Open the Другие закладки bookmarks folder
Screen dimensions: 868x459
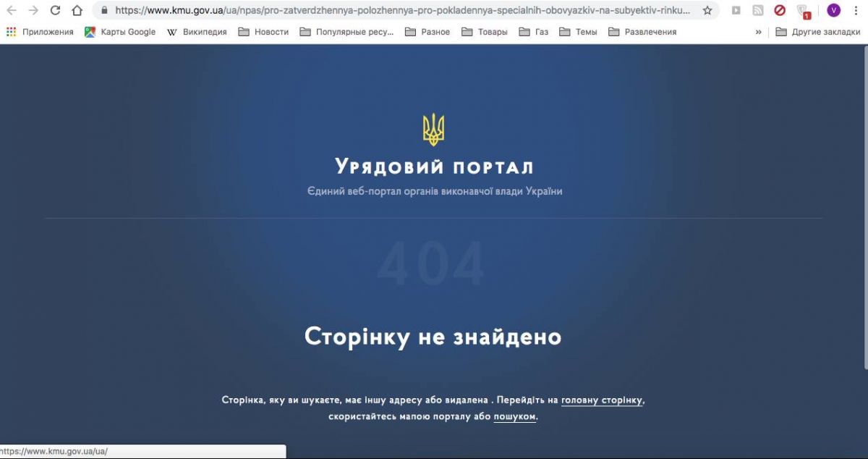[x=817, y=32]
